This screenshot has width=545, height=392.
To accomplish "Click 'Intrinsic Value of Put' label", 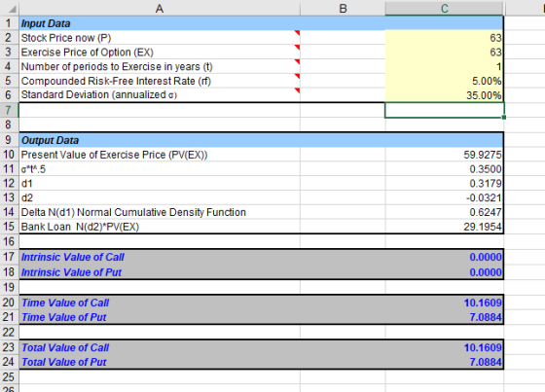I will 71,272.
